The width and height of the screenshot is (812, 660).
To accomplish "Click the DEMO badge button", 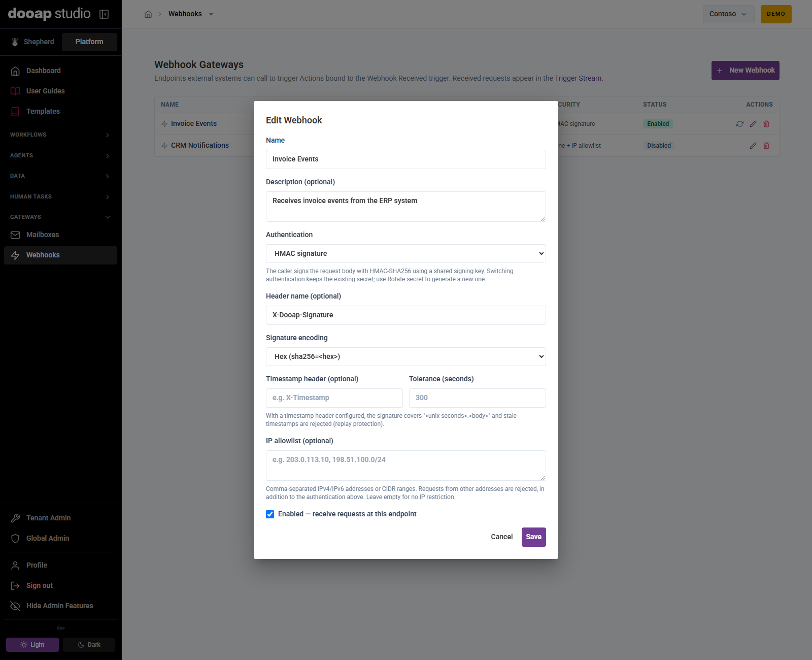I will 776,14.
